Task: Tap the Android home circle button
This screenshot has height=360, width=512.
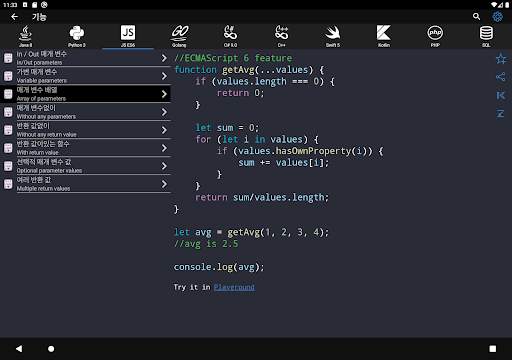Action: point(51,349)
